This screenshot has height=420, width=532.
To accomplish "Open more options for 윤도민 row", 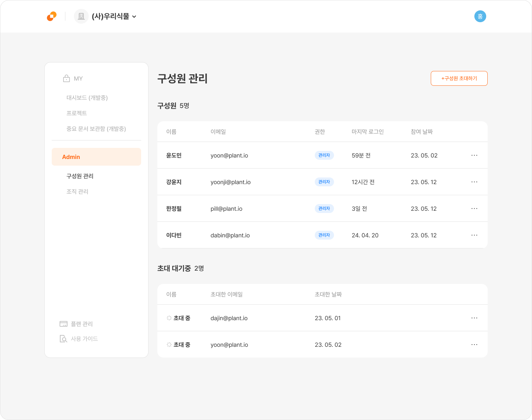I will (x=474, y=155).
